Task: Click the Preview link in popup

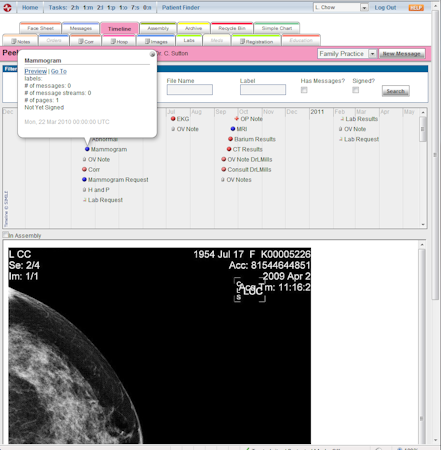Action: tap(36, 71)
